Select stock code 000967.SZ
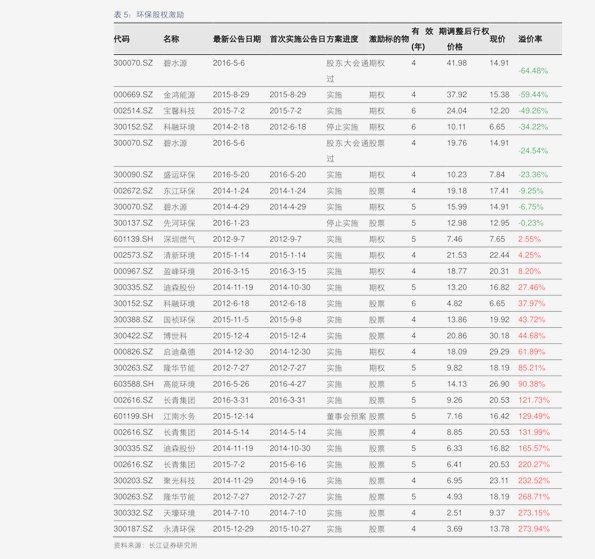The image size is (595, 559). pyautogui.click(x=133, y=271)
